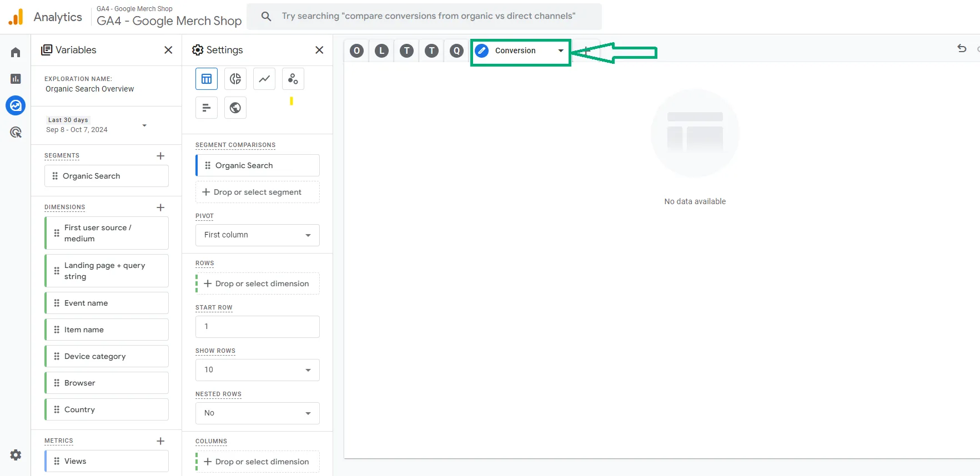Open the Advertising section icon
Image resolution: width=980 pixels, height=476 pixels.
(x=16, y=132)
